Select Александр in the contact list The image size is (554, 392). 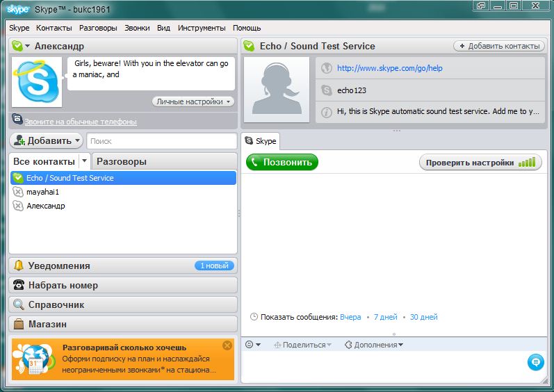tap(123, 206)
